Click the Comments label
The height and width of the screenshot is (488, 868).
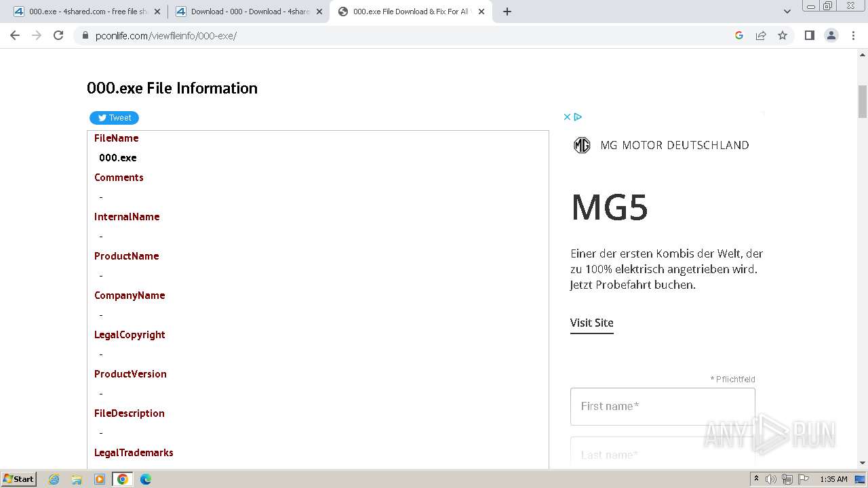pos(119,177)
